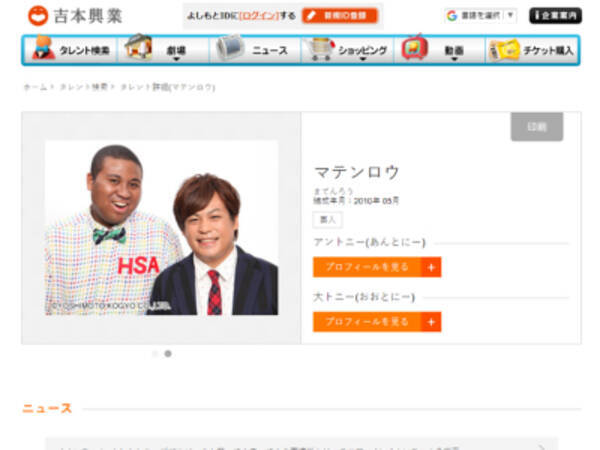Click the theater house icon
Image resolution: width=600 pixels, height=450 pixels.
click(139, 47)
